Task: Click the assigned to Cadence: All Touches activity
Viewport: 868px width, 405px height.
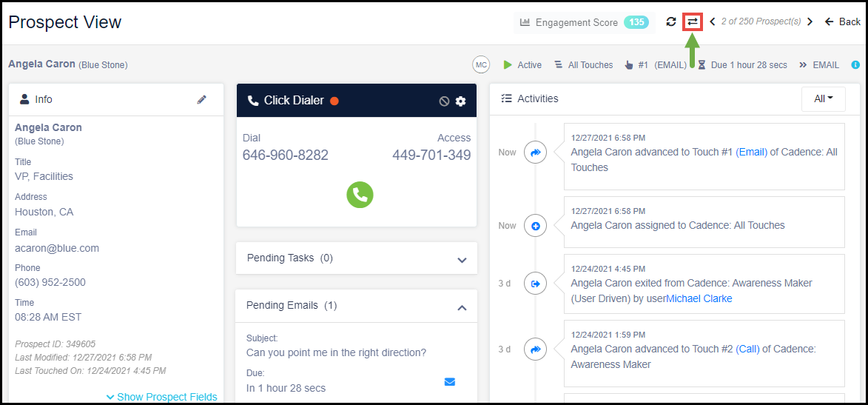Action: pyautogui.click(x=704, y=221)
